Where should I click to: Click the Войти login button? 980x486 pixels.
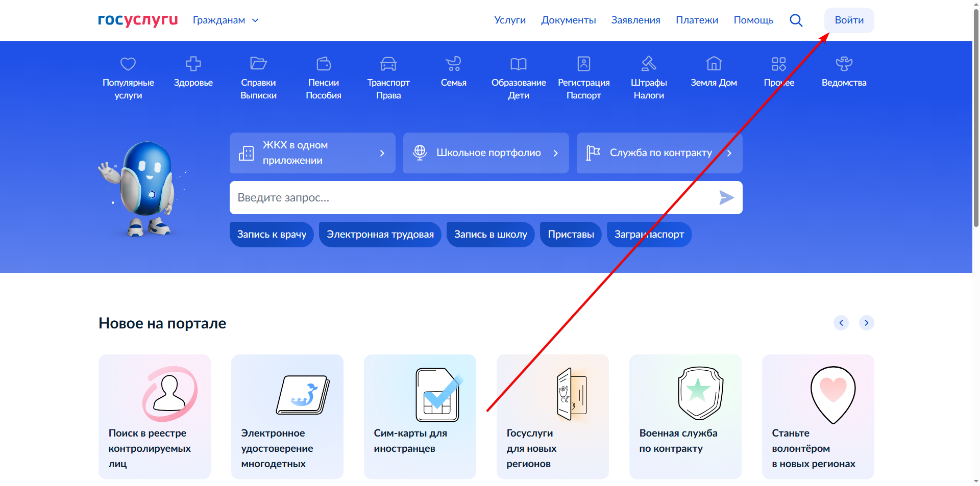pos(849,20)
